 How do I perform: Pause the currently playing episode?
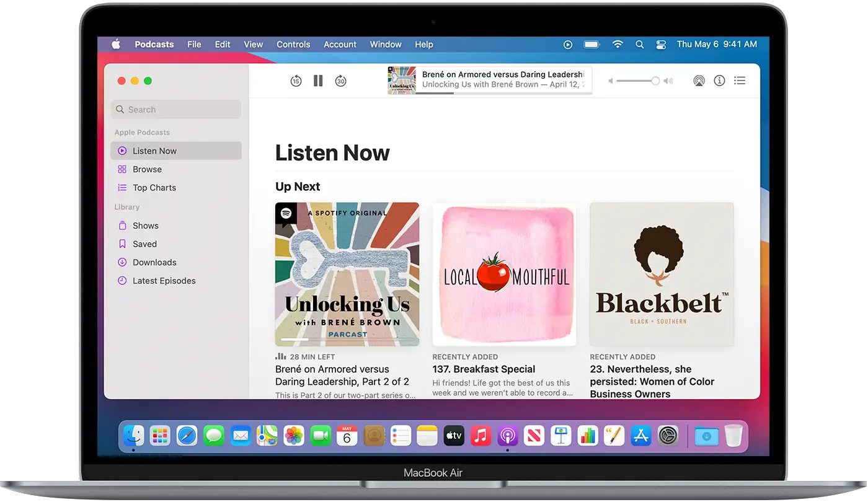[x=318, y=81]
